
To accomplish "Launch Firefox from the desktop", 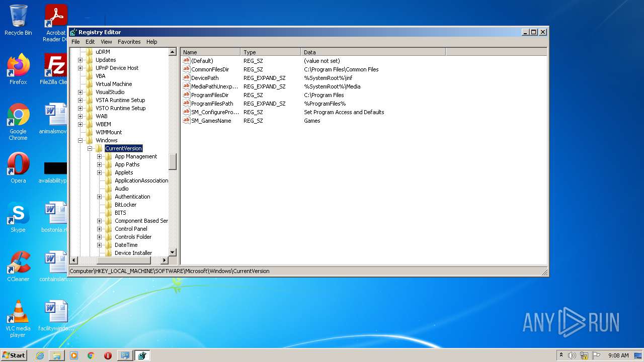I will (18, 69).
